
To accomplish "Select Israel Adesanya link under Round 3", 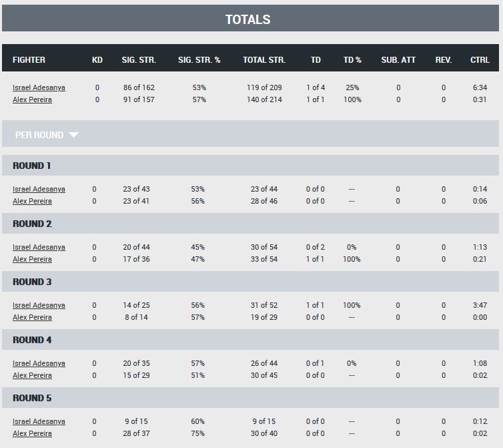I will [x=39, y=305].
